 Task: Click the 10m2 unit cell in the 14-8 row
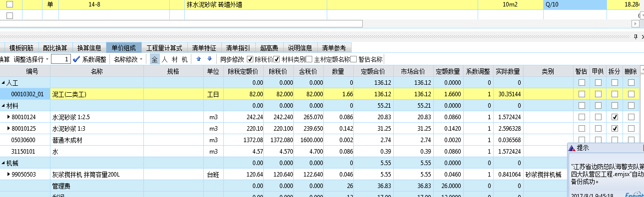pos(511,4)
